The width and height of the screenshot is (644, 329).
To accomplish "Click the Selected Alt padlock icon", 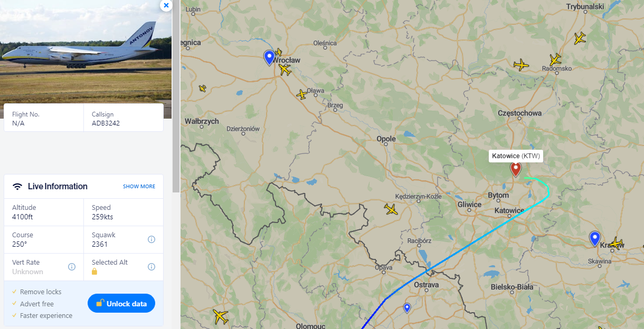I will 94,272.
